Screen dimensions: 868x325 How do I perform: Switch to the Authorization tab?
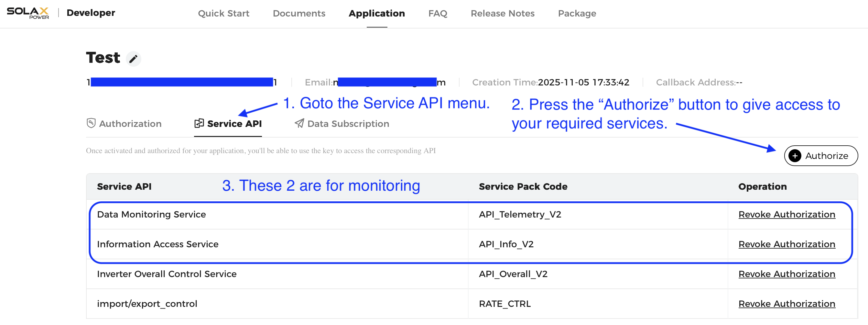click(124, 124)
